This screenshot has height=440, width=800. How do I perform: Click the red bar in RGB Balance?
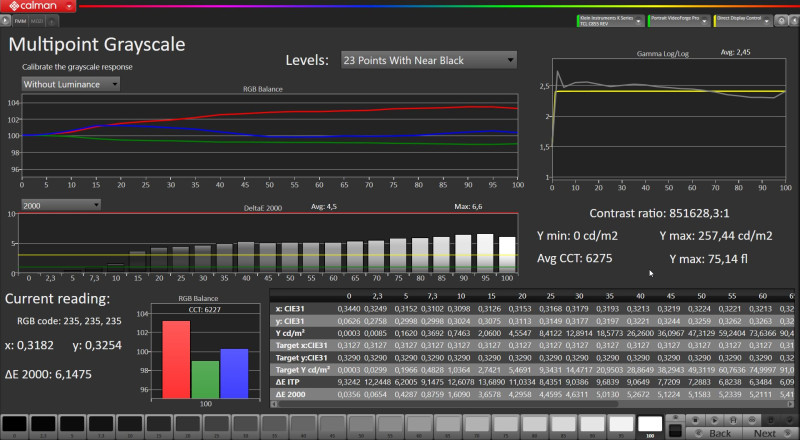click(x=176, y=360)
